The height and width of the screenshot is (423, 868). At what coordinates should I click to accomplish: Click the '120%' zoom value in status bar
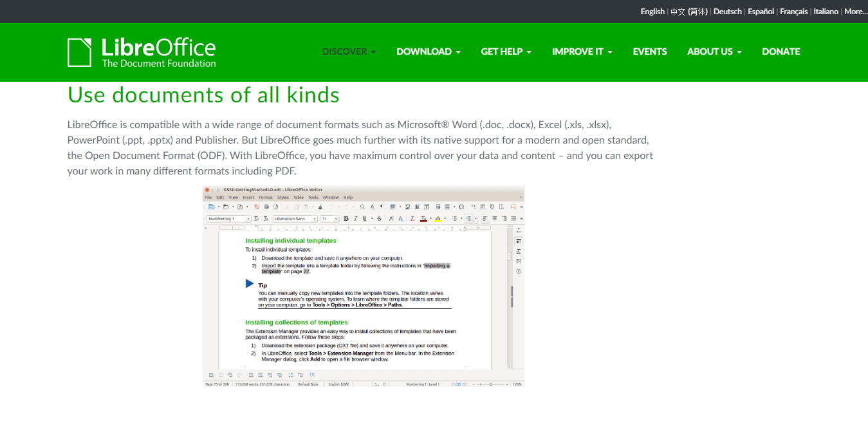pos(517,384)
